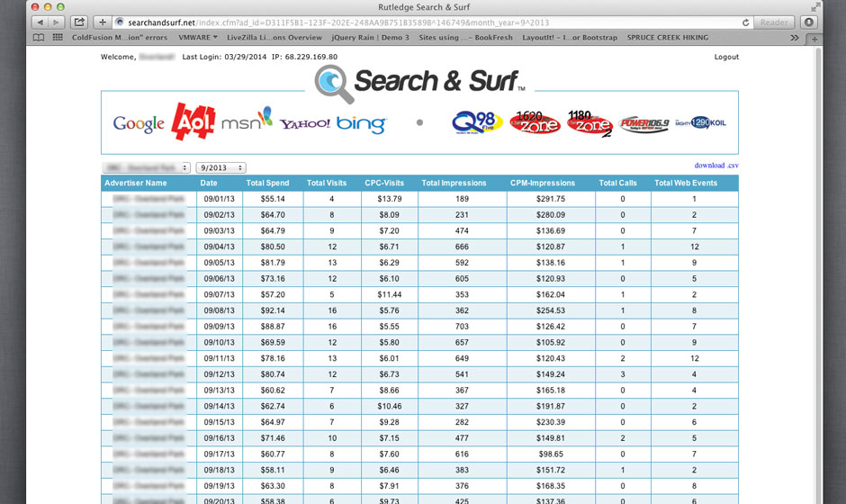Click the AOL logo
Screen dimensions: 846x504
click(193, 121)
